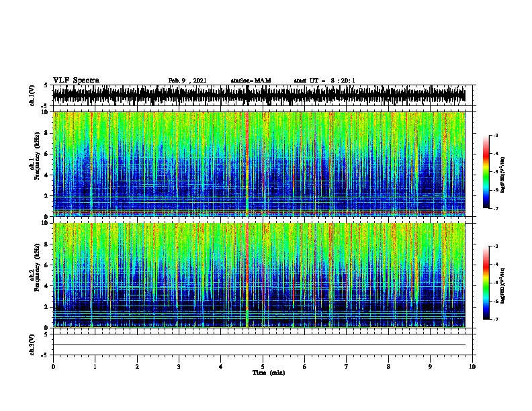Click the ch.2 colorbar log(PSD) label
Screen dimensions: 532x411
[502, 285]
